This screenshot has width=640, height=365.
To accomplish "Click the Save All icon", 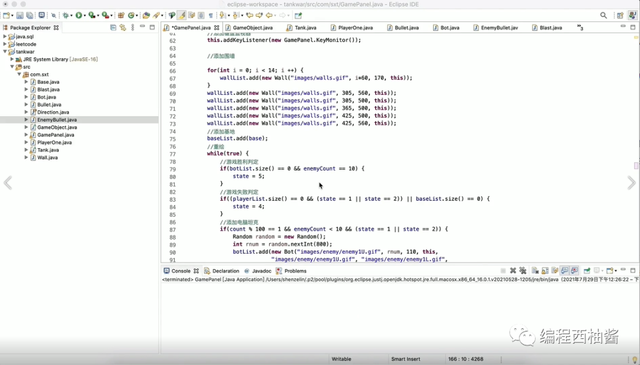I will coord(30,16).
